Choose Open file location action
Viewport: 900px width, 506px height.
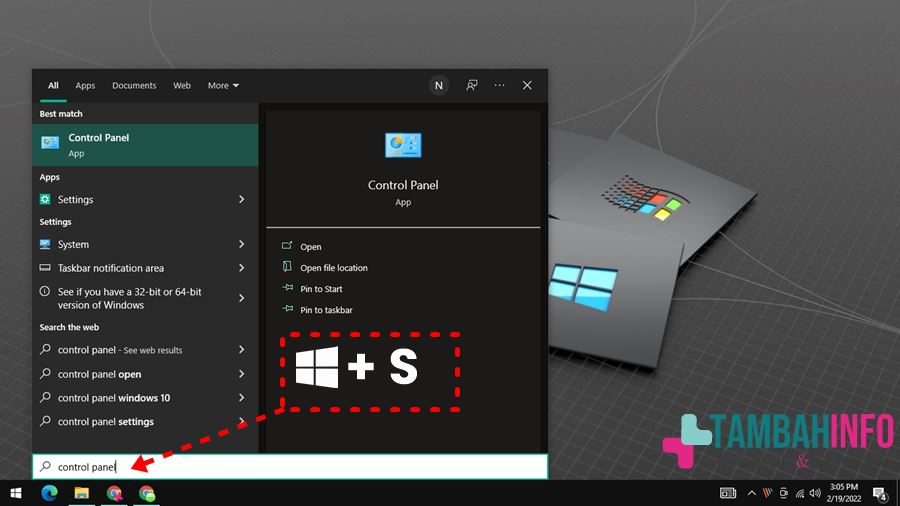pyautogui.click(x=333, y=268)
